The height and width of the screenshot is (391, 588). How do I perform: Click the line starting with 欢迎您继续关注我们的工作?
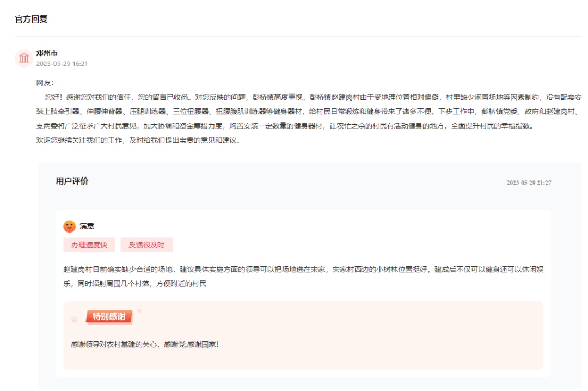(138, 140)
